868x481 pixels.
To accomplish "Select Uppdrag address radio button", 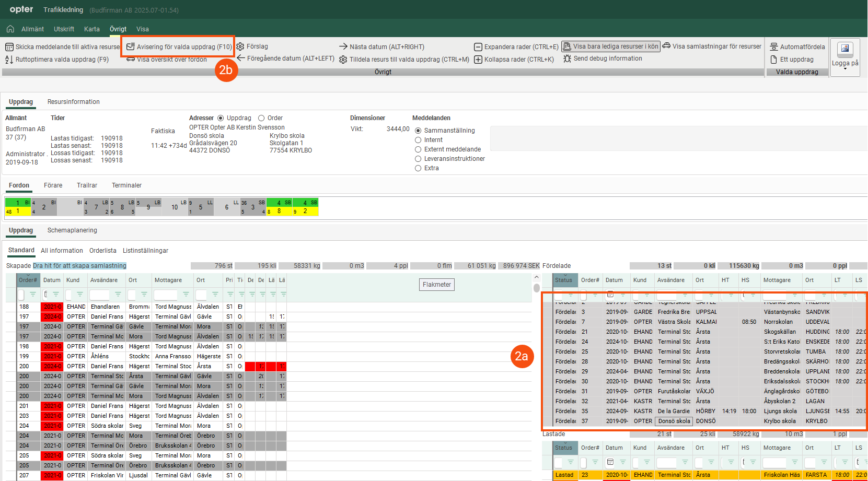I will [221, 118].
